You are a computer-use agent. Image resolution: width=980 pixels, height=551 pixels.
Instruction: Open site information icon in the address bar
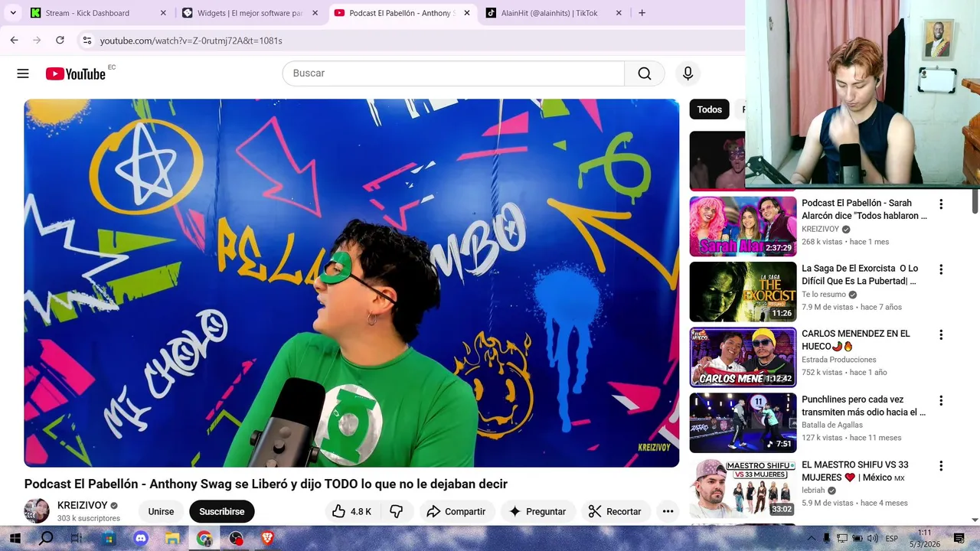point(87,40)
